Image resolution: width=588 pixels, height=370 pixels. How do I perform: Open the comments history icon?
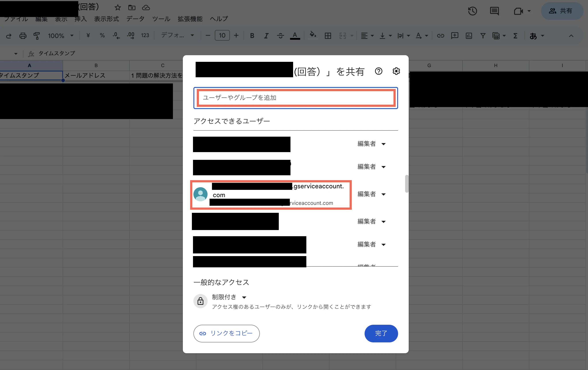point(494,11)
